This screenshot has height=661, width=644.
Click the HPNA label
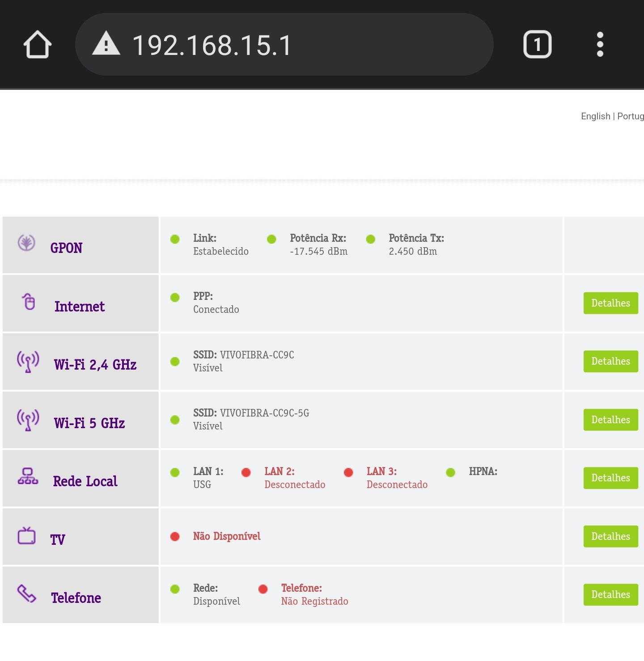[x=483, y=472]
